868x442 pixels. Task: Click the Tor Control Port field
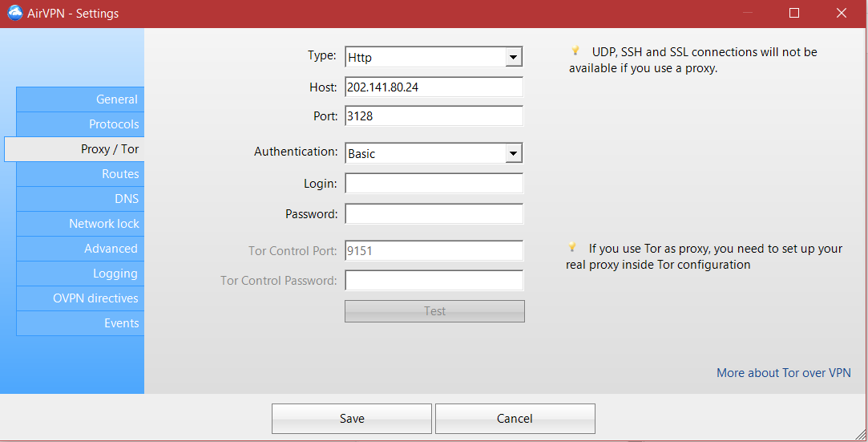434,250
